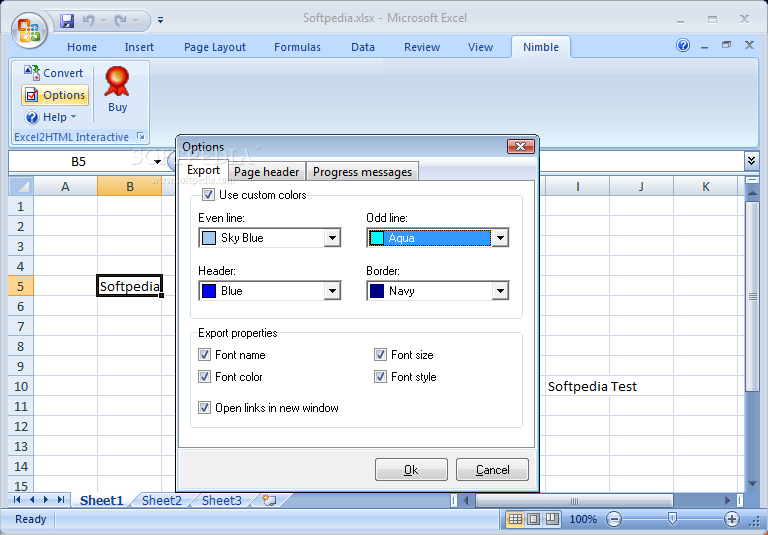
Task: Open the Odd line color dropdown
Action: coord(500,238)
